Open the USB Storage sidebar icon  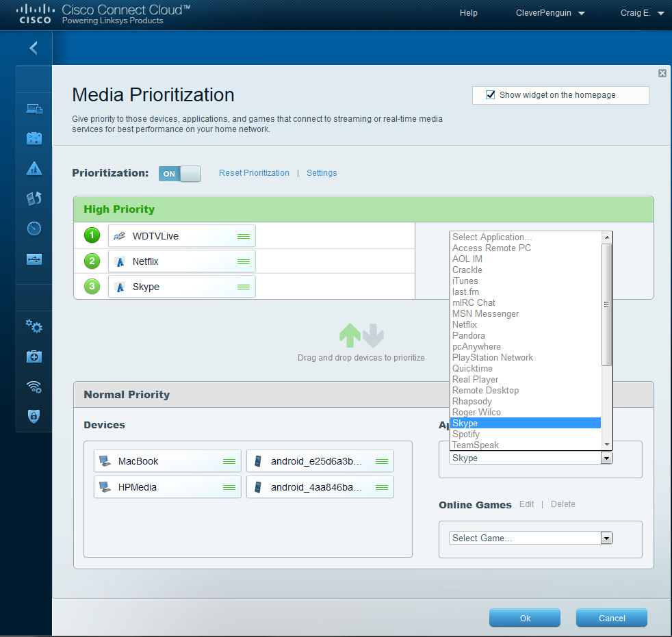point(34,259)
